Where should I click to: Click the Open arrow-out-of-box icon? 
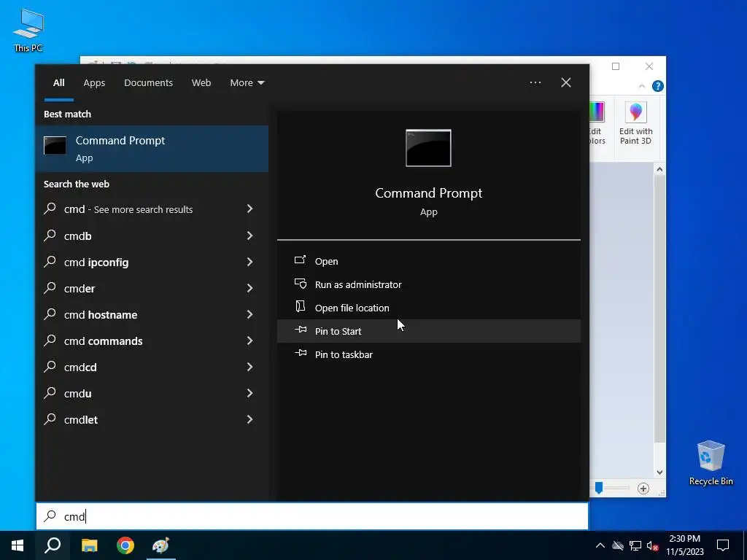pos(300,260)
